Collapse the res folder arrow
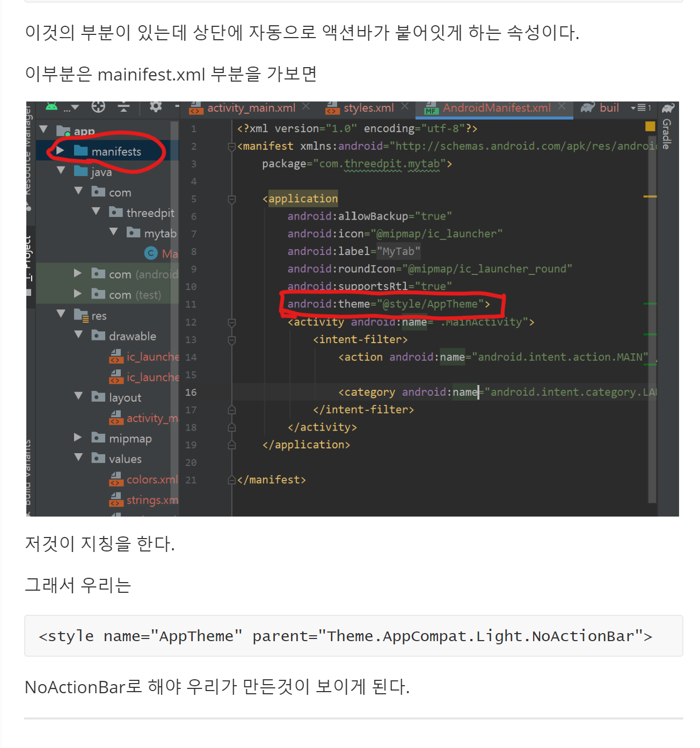This screenshot has width=700, height=748. pos(61,314)
